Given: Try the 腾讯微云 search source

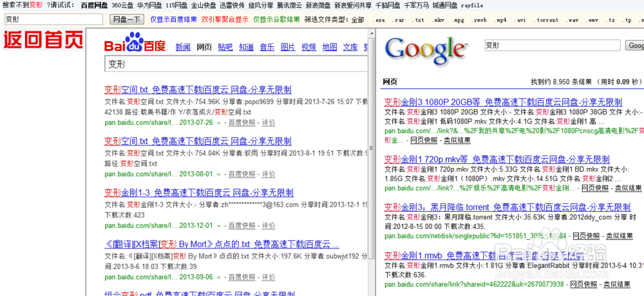Looking at the screenshot, I should [290, 5].
